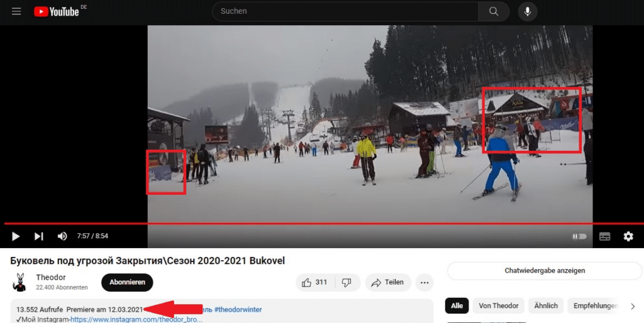This screenshot has width=644, height=323.
Task: Show chat replay with Chatwiedergabe anzeigen
Action: (x=545, y=271)
